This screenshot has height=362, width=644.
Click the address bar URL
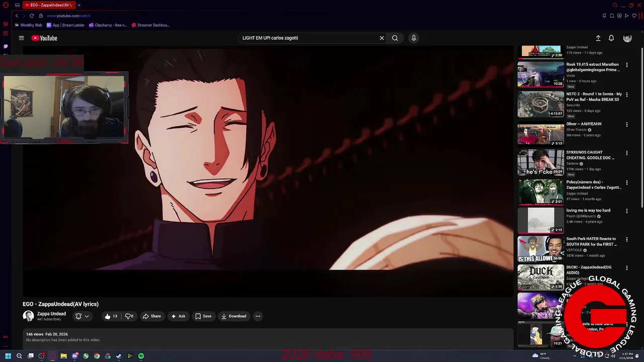click(68, 16)
